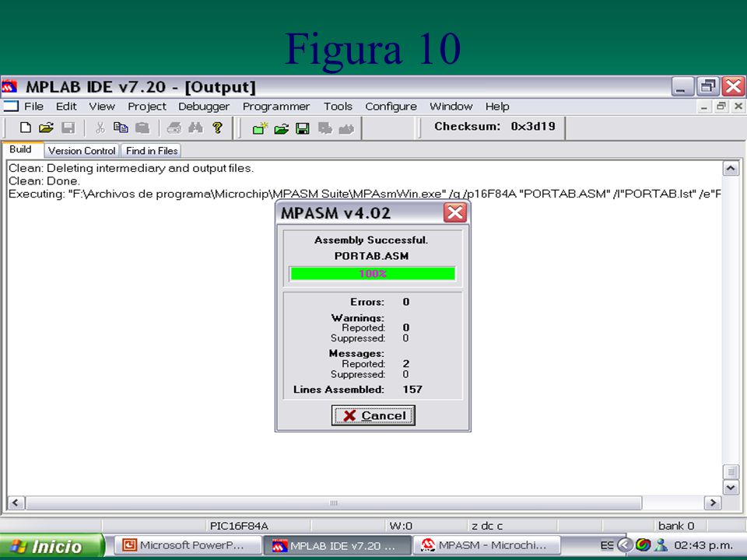Click the messenger person tray icon
Screen dimensions: 747x560
pos(661,544)
